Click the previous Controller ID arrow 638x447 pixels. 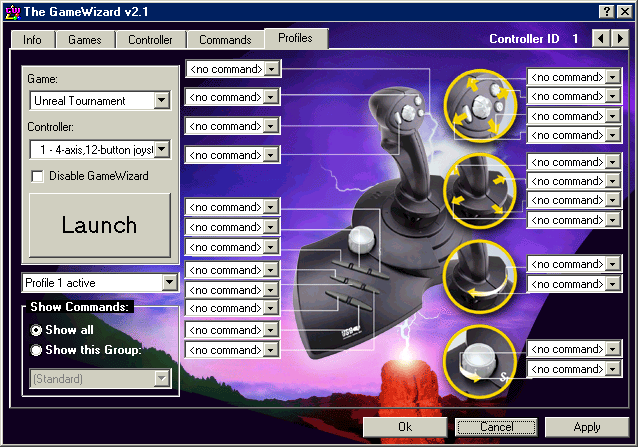601,39
